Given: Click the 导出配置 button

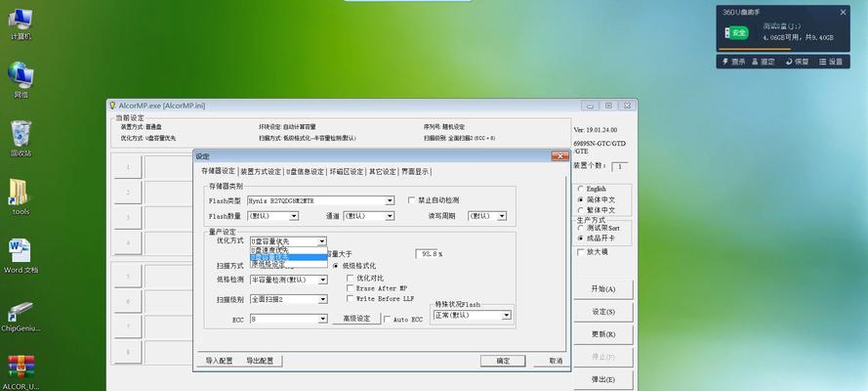Looking at the screenshot, I should pyautogui.click(x=260, y=361).
